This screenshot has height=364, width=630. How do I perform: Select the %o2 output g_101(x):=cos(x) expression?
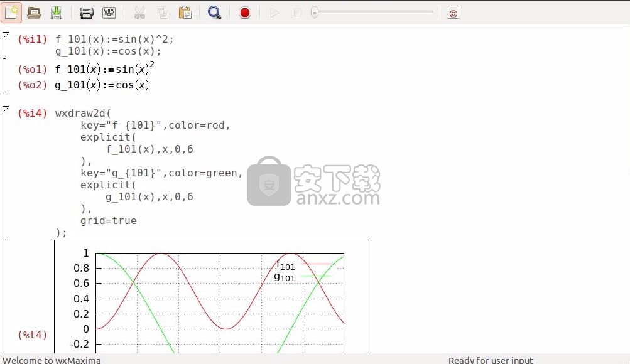pyautogui.click(x=102, y=85)
